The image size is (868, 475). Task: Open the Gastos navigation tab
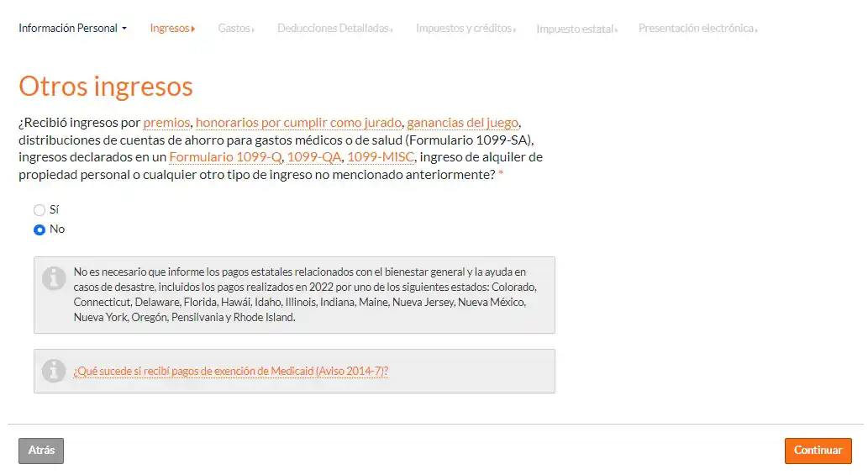tap(235, 29)
